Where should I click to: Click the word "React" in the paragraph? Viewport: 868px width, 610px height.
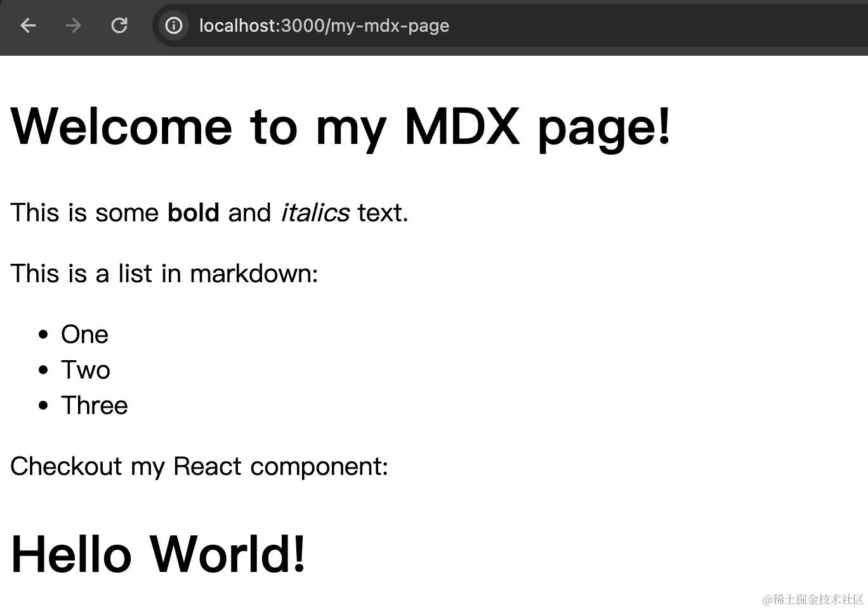point(207,467)
